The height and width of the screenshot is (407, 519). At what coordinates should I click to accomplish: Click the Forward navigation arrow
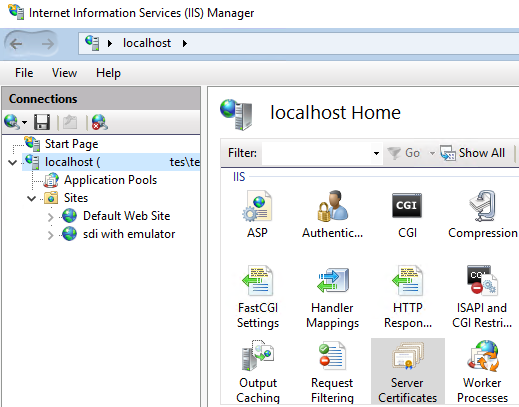point(47,44)
